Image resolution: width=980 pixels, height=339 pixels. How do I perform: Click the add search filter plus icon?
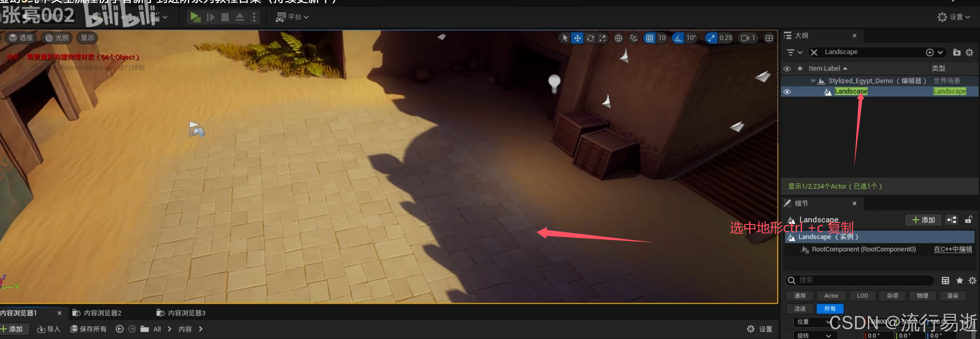pos(930,52)
